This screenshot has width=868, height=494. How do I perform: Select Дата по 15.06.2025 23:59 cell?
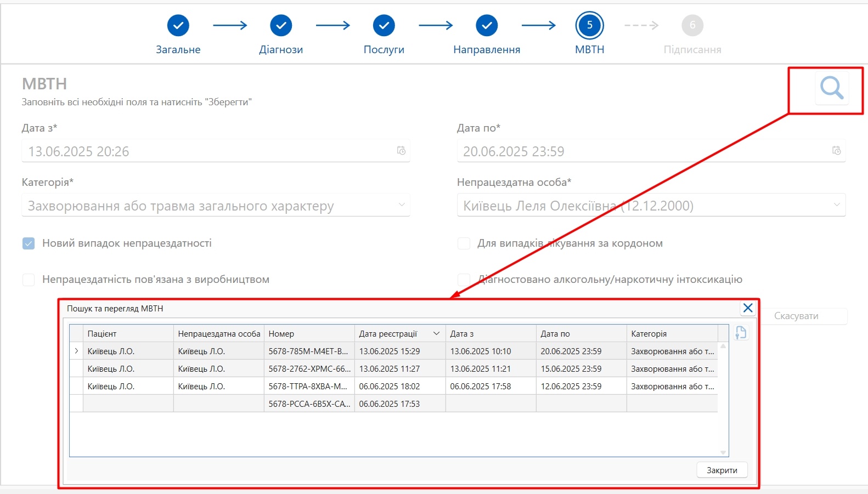581,368
